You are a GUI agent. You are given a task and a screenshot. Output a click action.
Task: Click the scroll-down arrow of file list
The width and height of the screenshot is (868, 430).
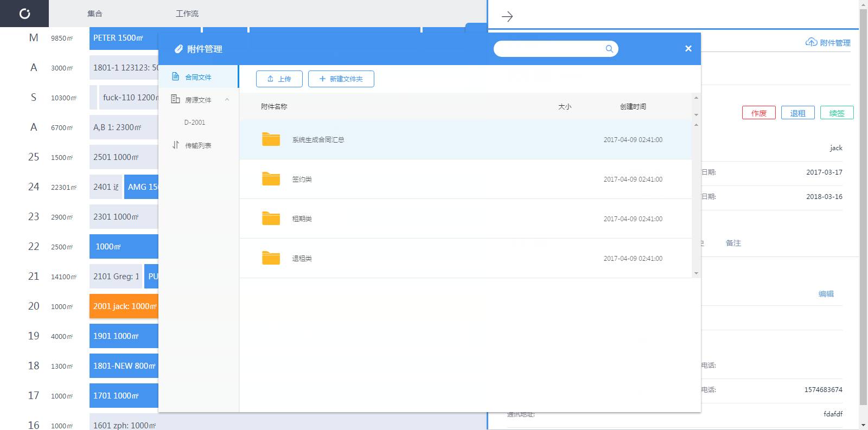coord(696,273)
